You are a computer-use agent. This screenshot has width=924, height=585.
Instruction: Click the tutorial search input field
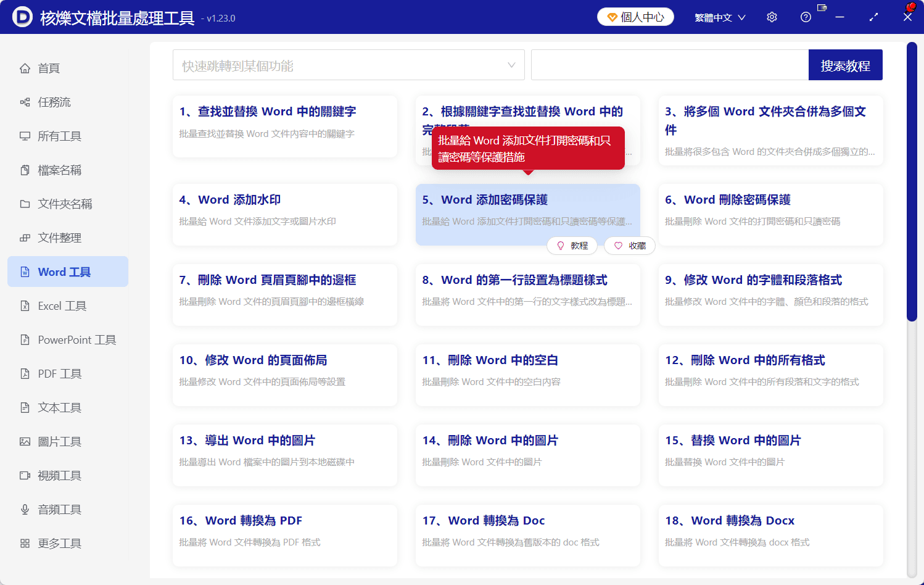[670, 65]
